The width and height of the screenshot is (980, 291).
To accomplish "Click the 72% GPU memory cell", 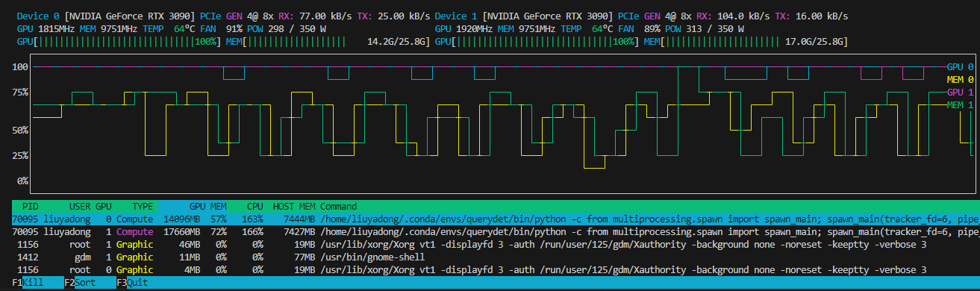I will click(219, 232).
